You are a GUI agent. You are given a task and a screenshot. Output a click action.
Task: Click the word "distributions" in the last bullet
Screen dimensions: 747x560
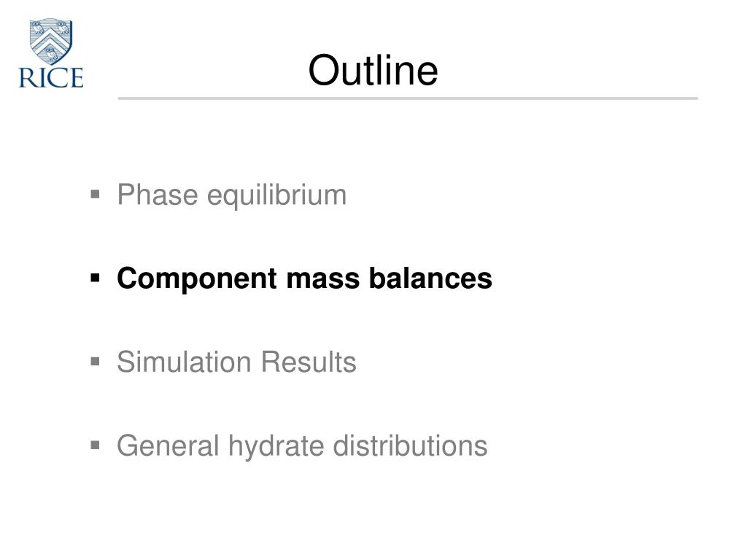pyautogui.click(x=410, y=446)
